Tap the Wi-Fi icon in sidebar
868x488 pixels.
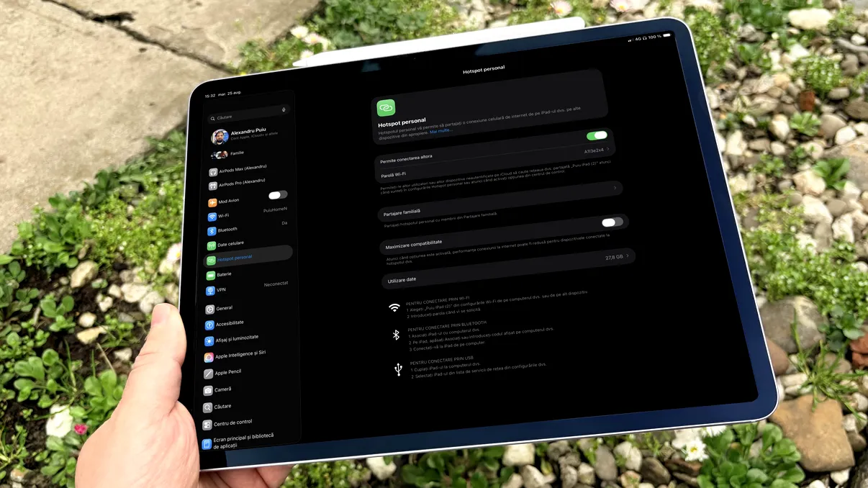point(212,217)
